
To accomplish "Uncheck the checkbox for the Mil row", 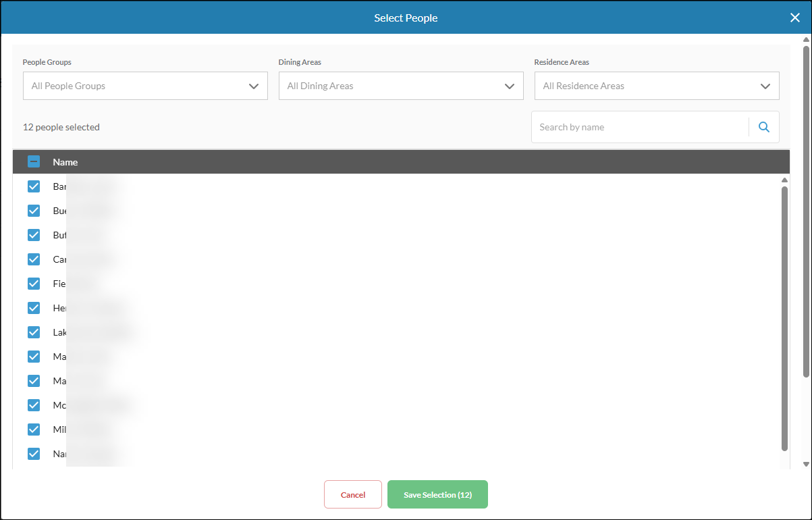I will (x=34, y=430).
